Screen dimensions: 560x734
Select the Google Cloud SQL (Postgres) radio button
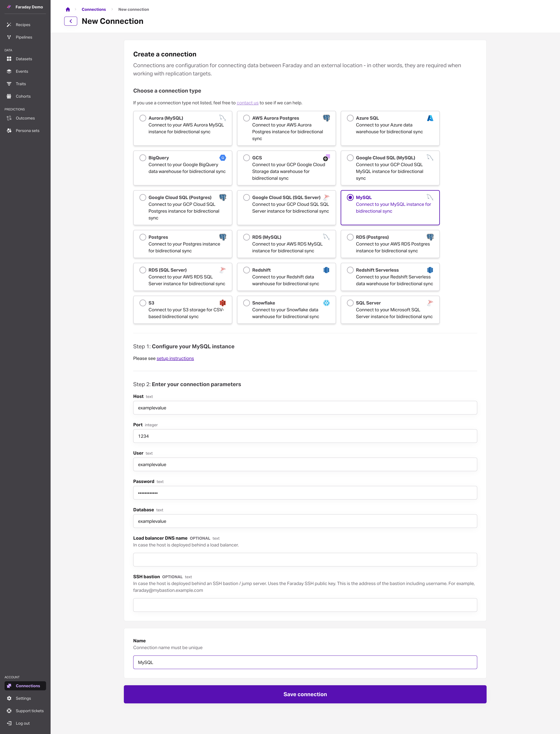[x=143, y=197]
